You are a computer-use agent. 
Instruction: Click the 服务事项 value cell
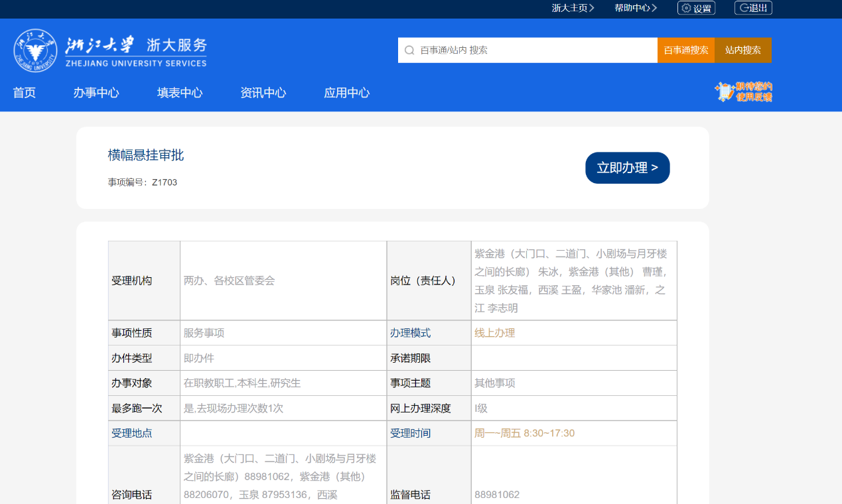[x=283, y=333]
